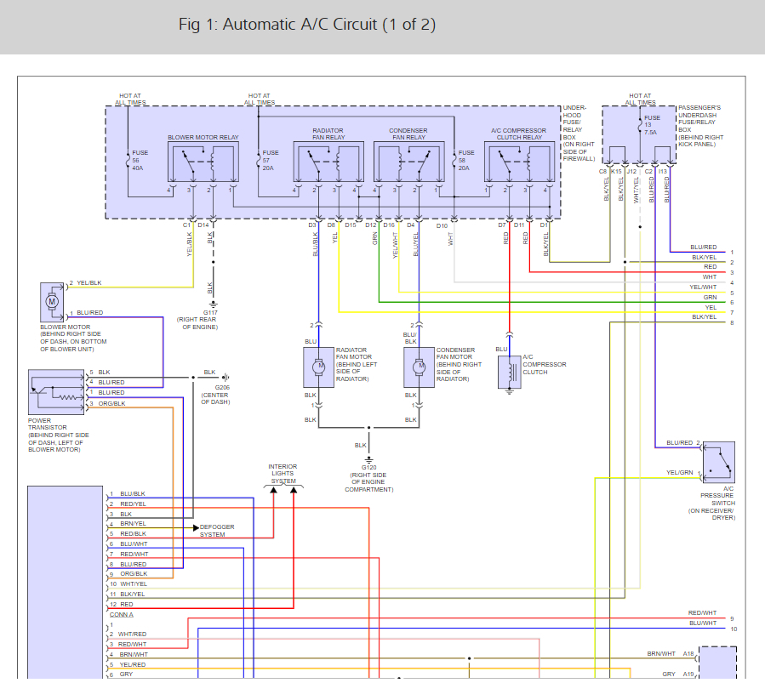Click the G117 ground symbol
Screen dimensions: 765x700
[x=212, y=303]
